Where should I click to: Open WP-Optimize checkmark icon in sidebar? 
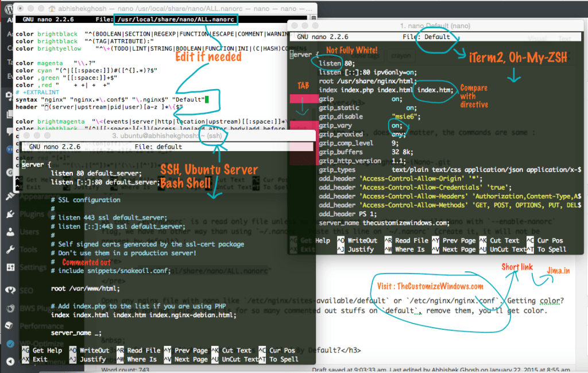pyautogui.click(x=10, y=344)
